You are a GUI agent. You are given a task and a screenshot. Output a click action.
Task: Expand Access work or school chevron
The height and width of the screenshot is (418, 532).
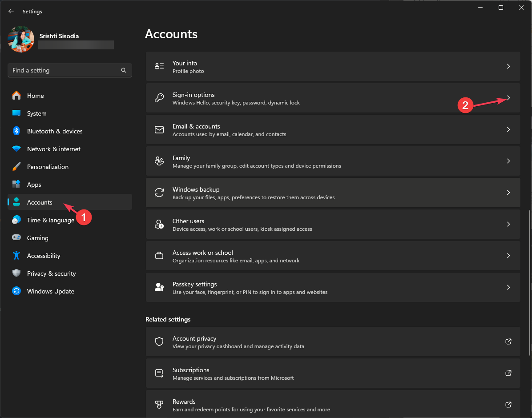508,256
